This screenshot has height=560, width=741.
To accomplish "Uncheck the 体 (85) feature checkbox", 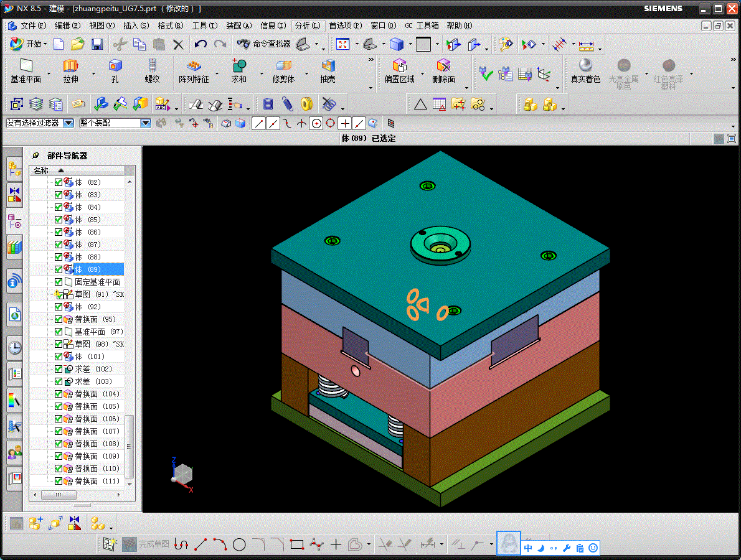I will [59, 220].
